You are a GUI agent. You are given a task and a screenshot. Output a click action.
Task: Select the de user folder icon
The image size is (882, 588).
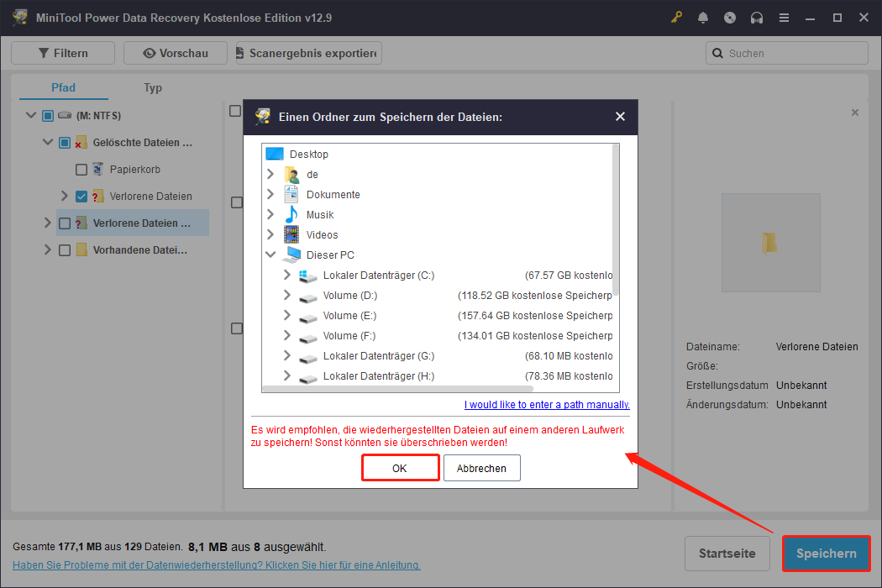pos(291,175)
